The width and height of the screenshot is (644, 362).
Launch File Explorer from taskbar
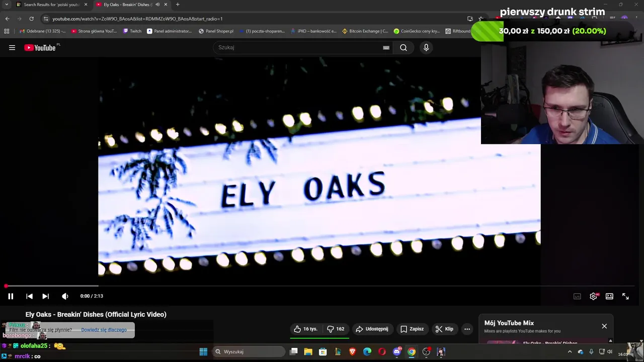click(x=308, y=352)
